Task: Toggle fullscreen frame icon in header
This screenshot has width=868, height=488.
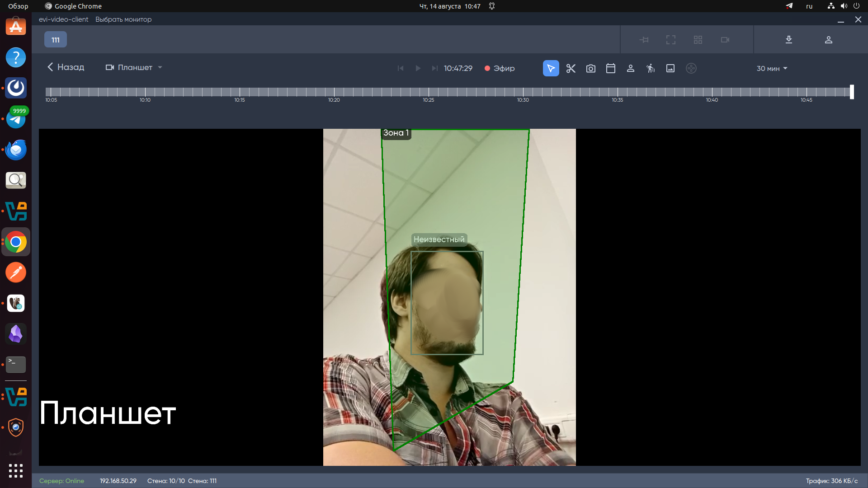Action: 670,40
